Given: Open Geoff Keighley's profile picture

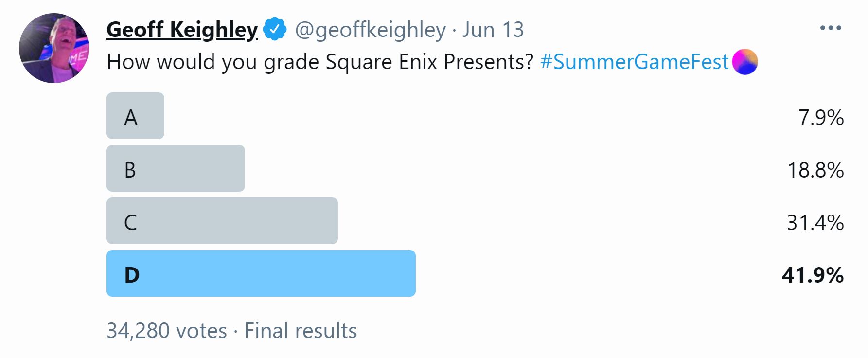Looking at the screenshot, I should click(54, 48).
